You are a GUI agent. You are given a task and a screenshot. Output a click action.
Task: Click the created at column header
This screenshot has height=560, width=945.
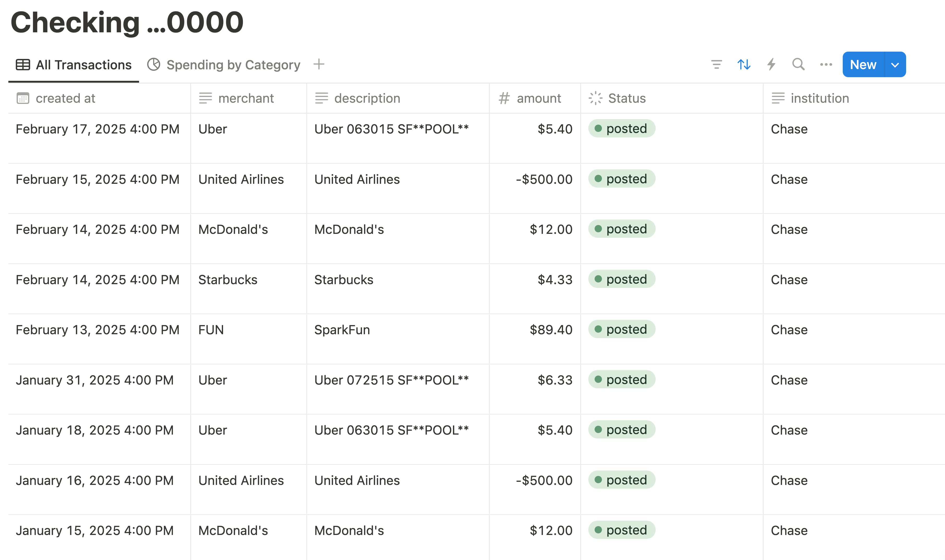tap(65, 99)
